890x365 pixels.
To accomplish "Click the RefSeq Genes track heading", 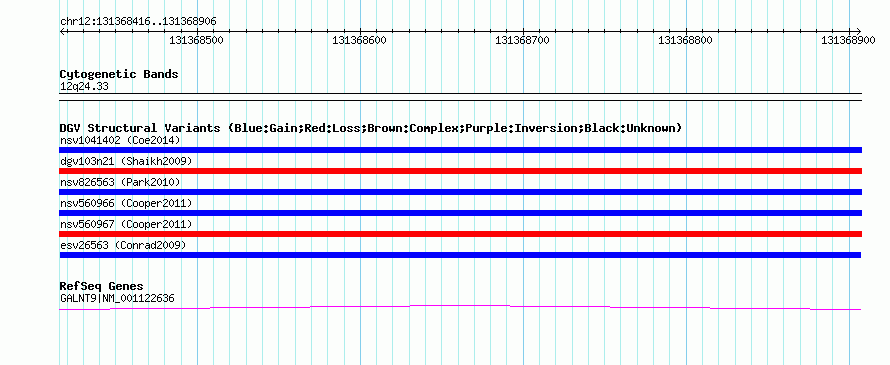I will [102, 286].
